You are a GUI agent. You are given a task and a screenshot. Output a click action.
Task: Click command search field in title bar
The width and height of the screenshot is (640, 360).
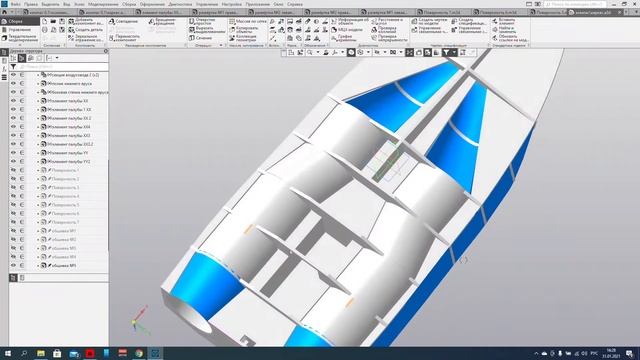click(x=575, y=4)
